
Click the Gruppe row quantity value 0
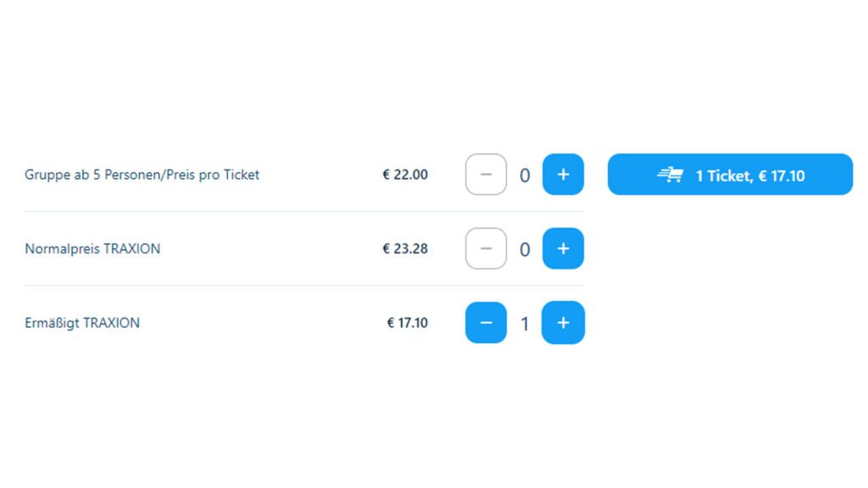525,175
